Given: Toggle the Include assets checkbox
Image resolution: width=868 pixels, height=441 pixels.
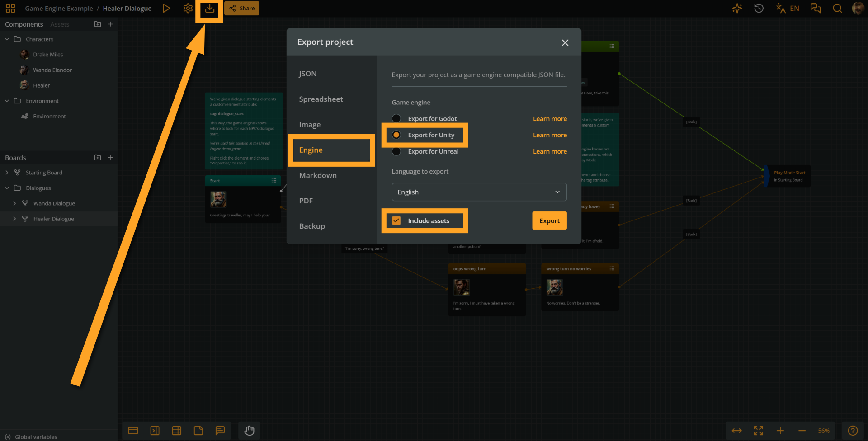Looking at the screenshot, I should point(396,220).
